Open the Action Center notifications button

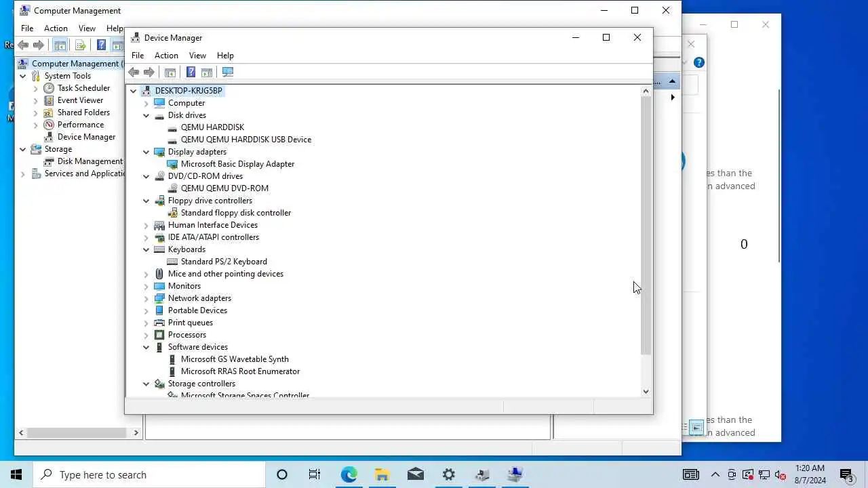point(846,474)
